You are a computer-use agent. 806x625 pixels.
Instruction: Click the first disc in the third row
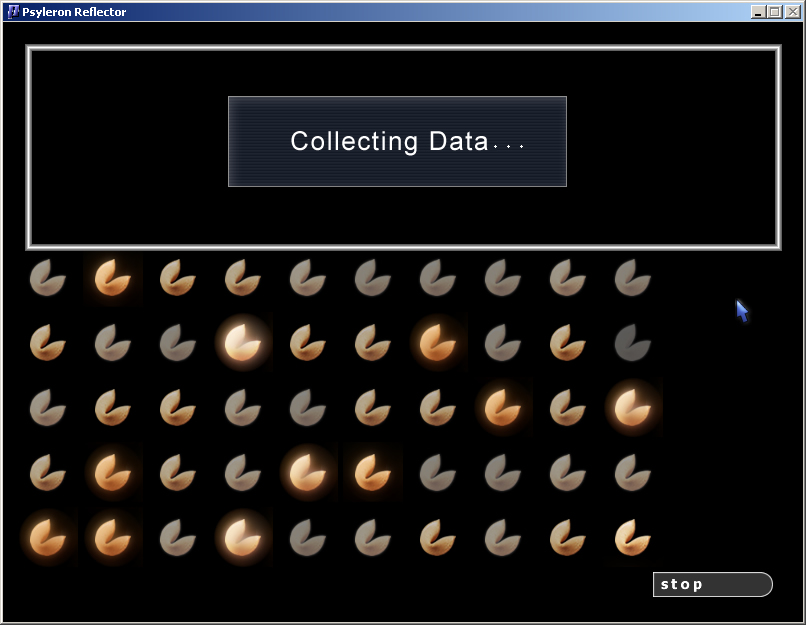point(48,408)
